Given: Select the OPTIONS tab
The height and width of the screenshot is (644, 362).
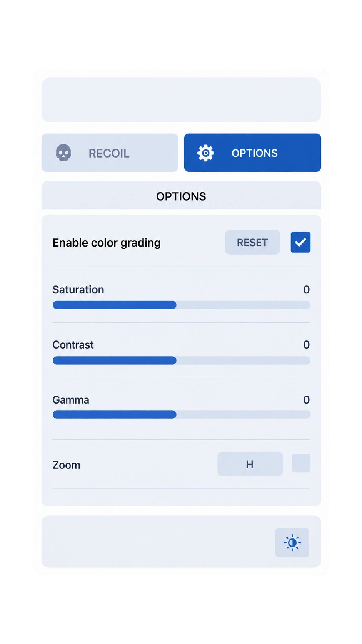Looking at the screenshot, I should click(252, 153).
